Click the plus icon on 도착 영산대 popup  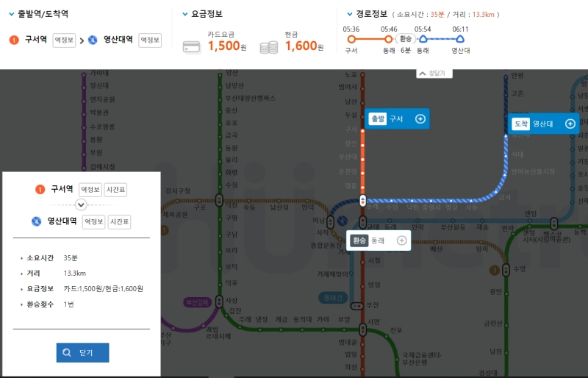(570, 124)
